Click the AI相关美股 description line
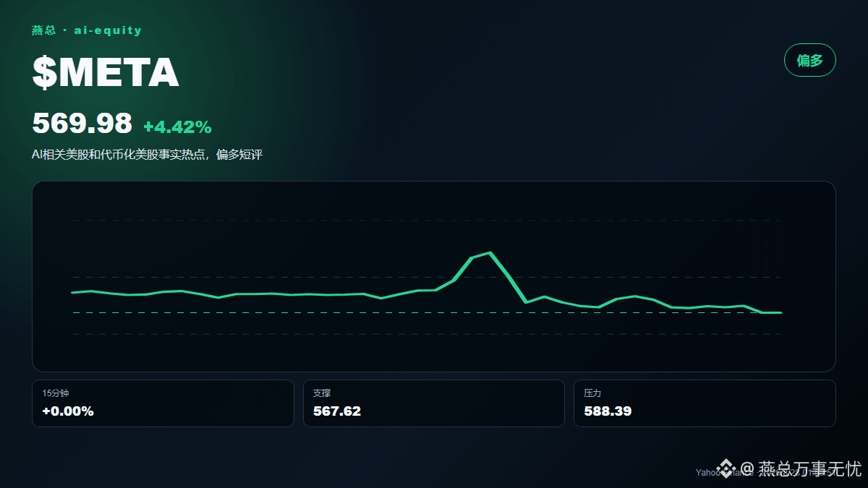The width and height of the screenshot is (868, 488). pos(147,155)
